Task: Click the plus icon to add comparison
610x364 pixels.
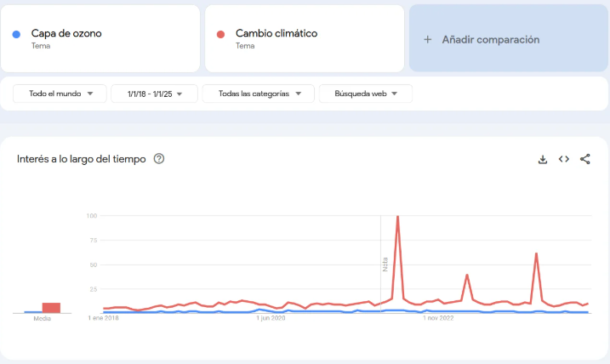Action: [428, 39]
